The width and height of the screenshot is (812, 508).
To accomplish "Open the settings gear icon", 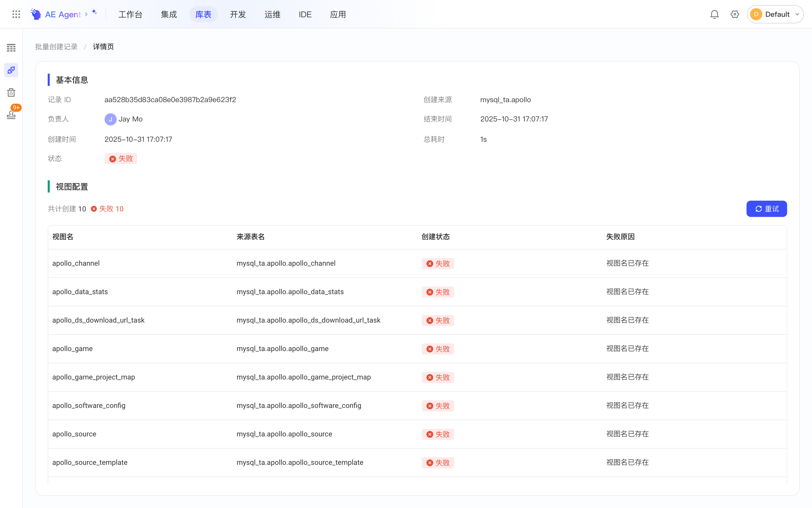I will (x=735, y=14).
